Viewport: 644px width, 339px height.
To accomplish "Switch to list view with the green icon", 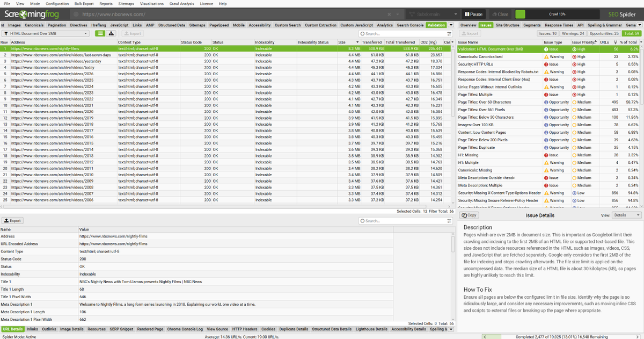I will click(x=100, y=33).
